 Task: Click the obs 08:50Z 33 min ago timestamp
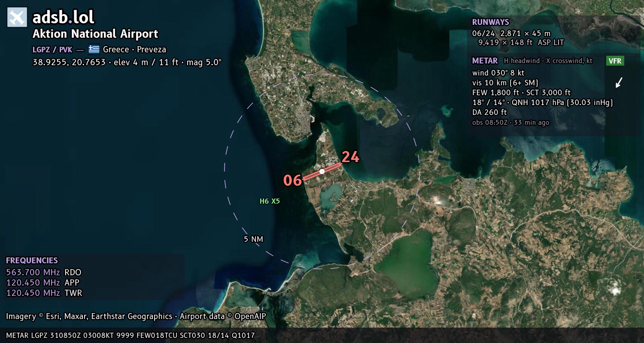pyautogui.click(x=510, y=123)
